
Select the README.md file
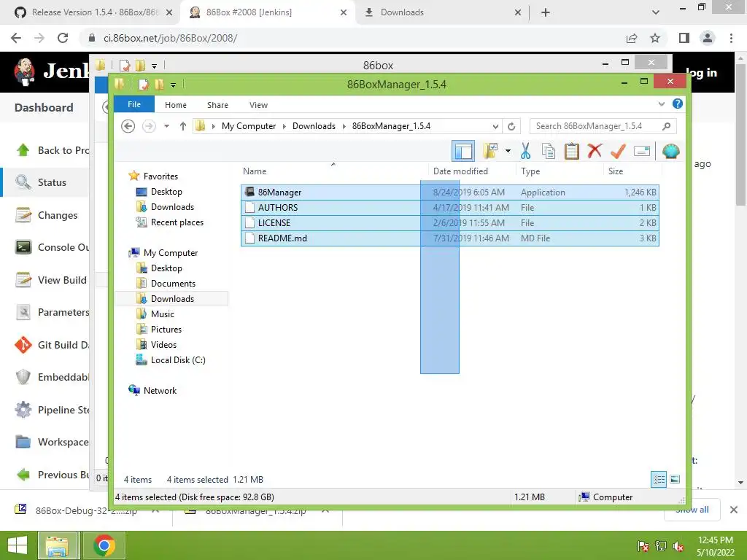point(449,238)
